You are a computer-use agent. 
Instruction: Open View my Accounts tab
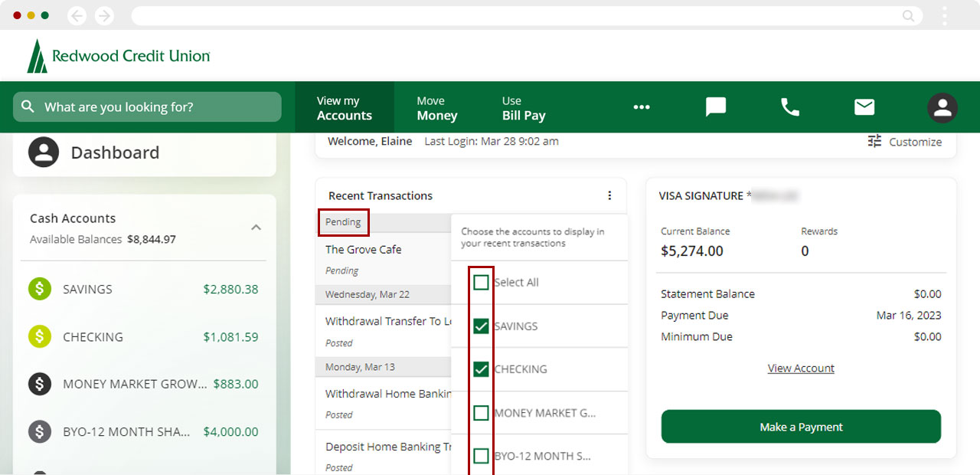click(345, 107)
